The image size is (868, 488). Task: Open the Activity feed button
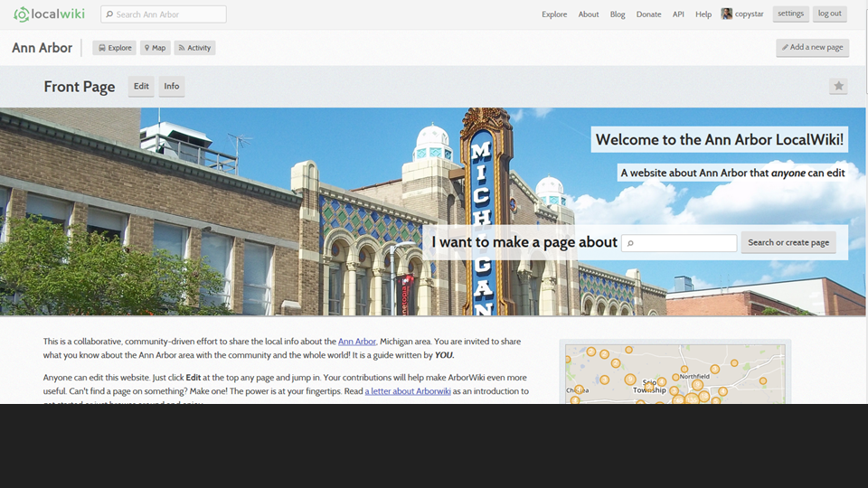click(195, 48)
